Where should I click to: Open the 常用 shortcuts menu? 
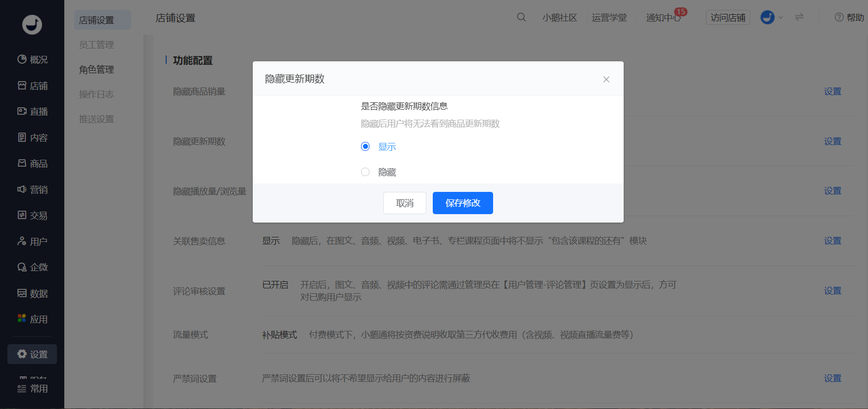[x=32, y=388]
